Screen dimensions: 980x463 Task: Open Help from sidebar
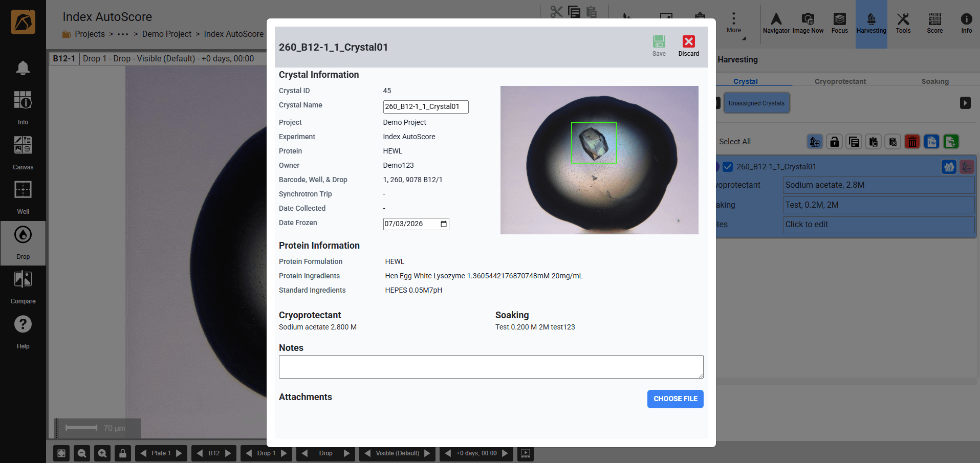pyautogui.click(x=23, y=332)
